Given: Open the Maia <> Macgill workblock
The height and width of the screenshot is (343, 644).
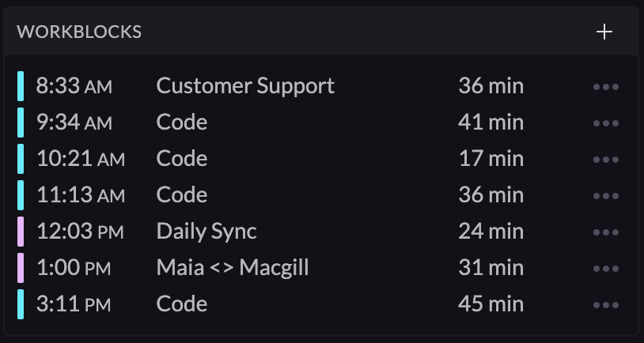Looking at the screenshot, I should coord(233,267).
